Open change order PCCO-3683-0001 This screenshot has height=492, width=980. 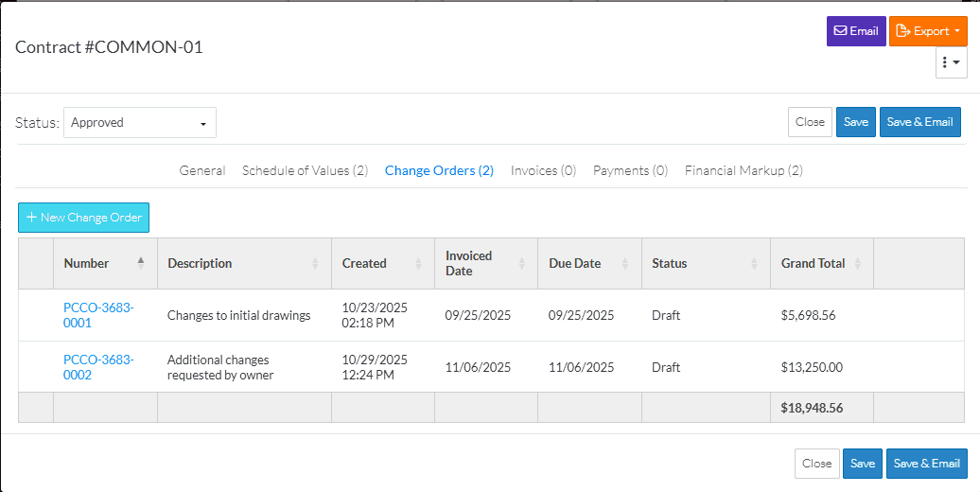point(98,315)
